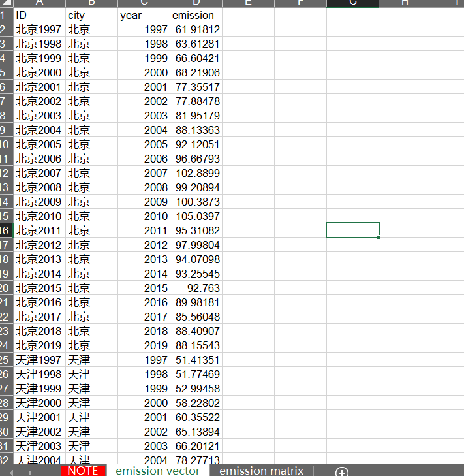Select the year header cell
Viewport: 464px width, 476px height.
(x=144, y=15)
